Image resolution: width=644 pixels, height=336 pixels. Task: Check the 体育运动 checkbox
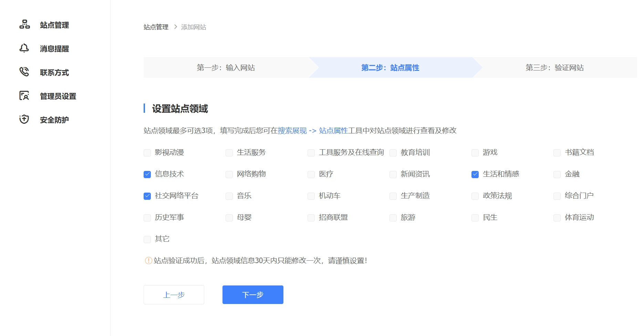click(557, 218)
